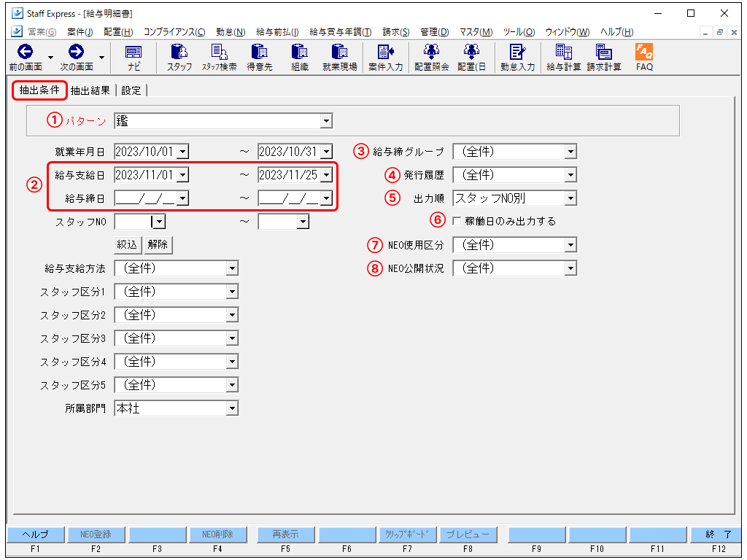Open the 案件(J) menu

click(x=80, y=32)
